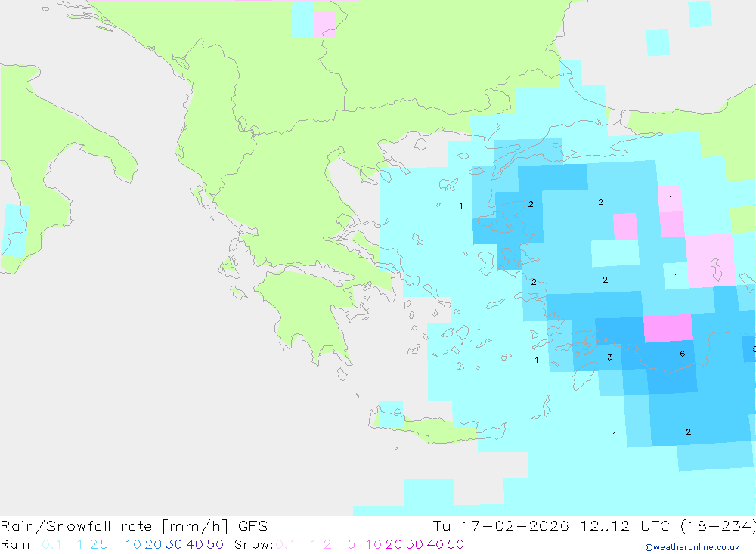The height and width of the screenshot is (554, 756).
Task: Click the map value 6 on Turkish coast
Action: tap(682, 354)
